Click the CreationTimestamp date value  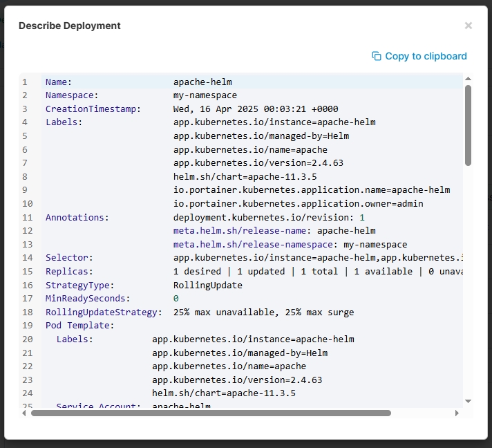point(256,109)
